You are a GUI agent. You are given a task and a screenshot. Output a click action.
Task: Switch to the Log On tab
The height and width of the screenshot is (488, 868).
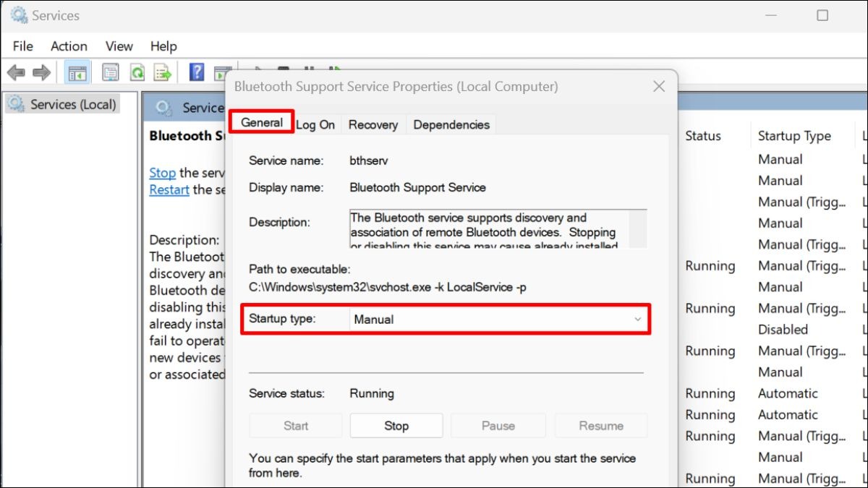pos(315,124)
